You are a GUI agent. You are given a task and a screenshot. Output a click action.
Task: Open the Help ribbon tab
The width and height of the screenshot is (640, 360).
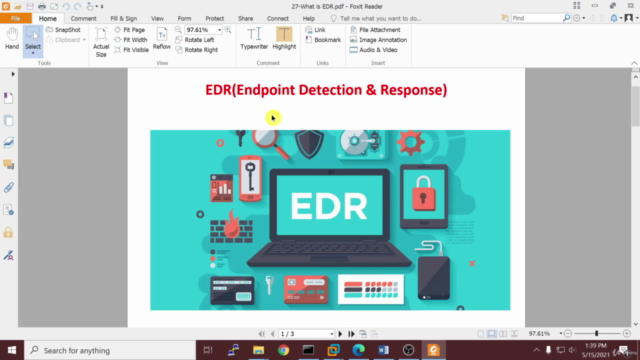[x=309, y=18]
